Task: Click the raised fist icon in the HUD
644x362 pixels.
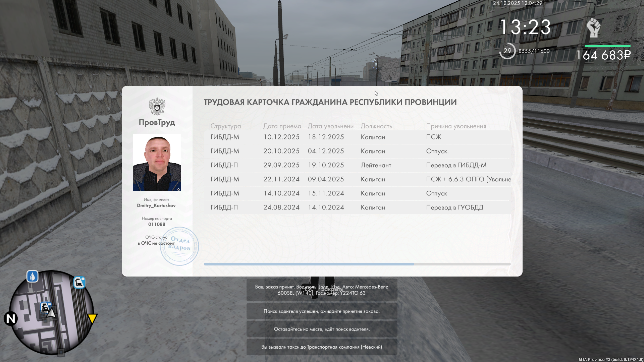Action: point(593,28)
